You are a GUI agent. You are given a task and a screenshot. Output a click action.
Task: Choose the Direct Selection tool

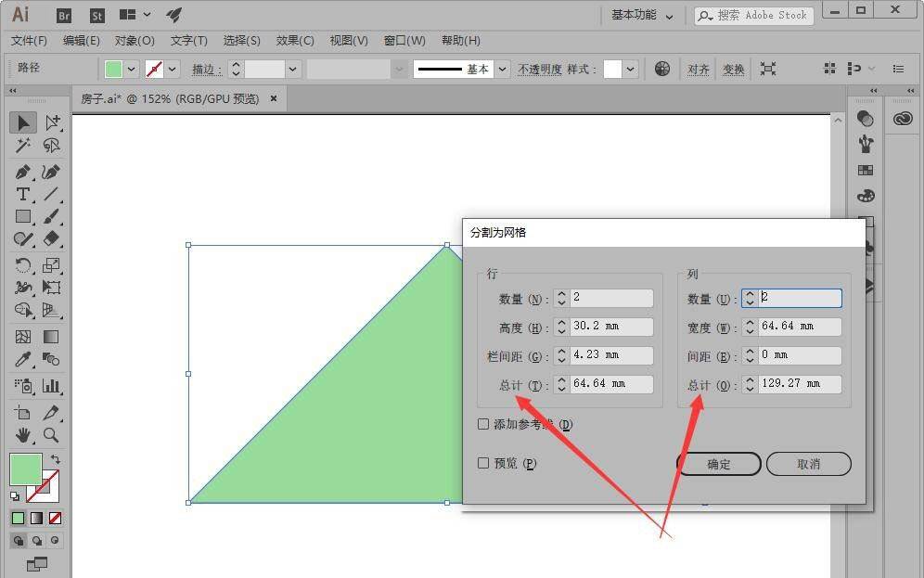pos(52,122)
